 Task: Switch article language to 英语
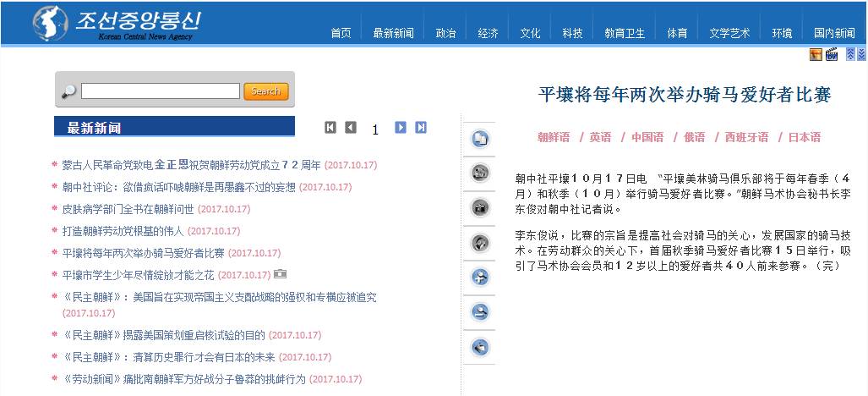pos(600,137)
